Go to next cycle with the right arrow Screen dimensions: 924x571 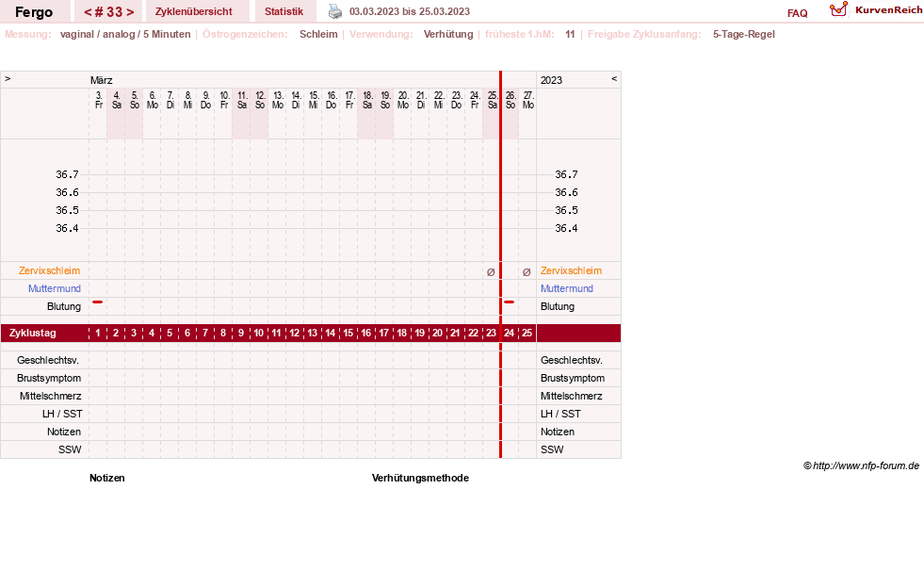[130, 12]
